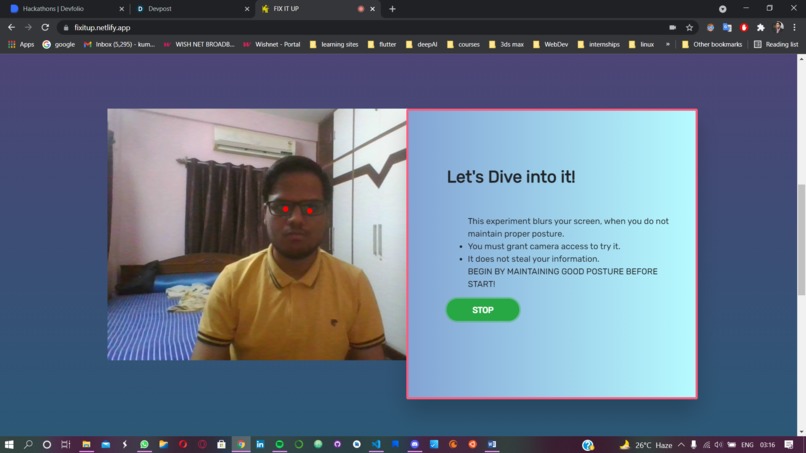The width and height of the screenshot is (806, 453).
Task: View site info via the lock icon
Action: 66,28
